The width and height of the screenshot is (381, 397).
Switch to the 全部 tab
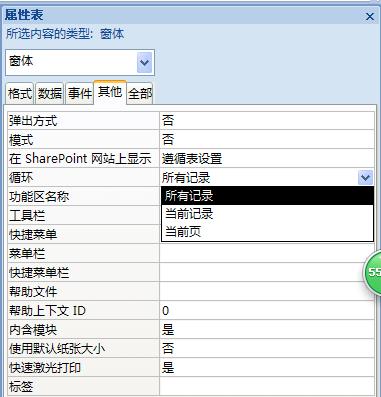(x=140, y=93)
